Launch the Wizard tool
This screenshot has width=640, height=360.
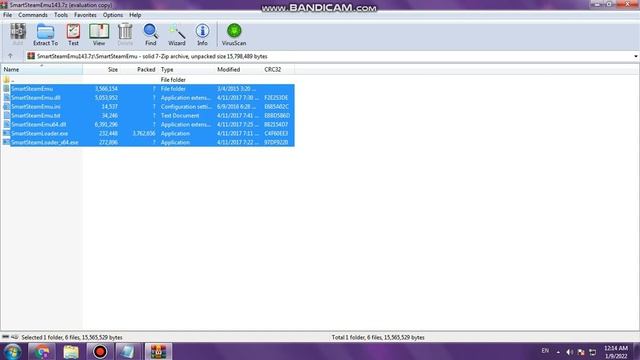click(177, 34)
